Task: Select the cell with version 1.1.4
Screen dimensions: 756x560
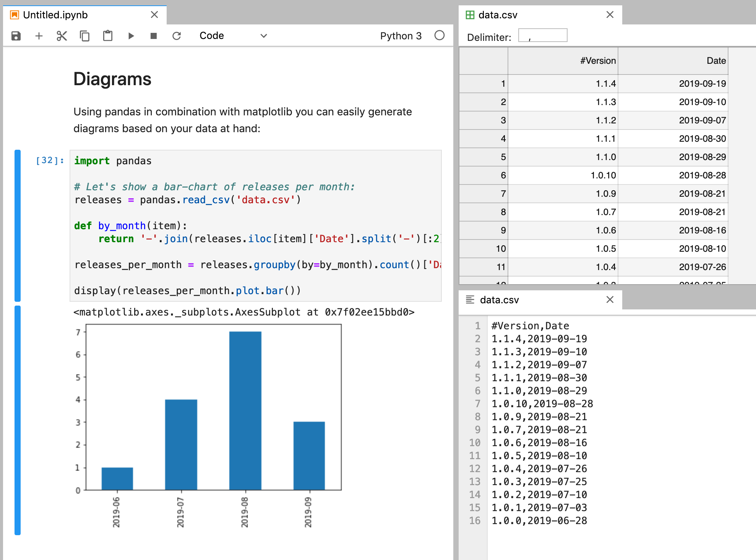Action: pos(563,84)
